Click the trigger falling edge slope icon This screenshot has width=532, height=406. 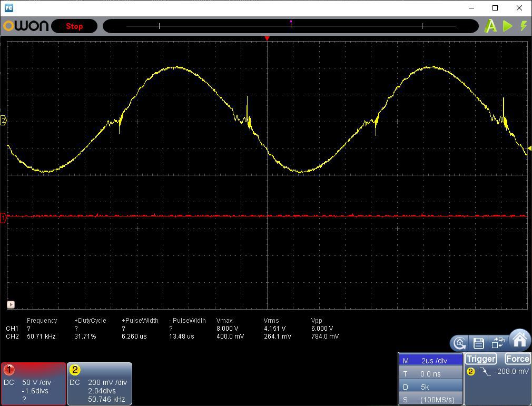click(485, 372)
